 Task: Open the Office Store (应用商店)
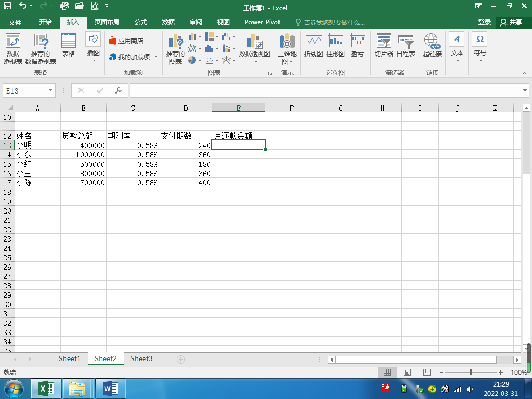click(x=126, y=41)
